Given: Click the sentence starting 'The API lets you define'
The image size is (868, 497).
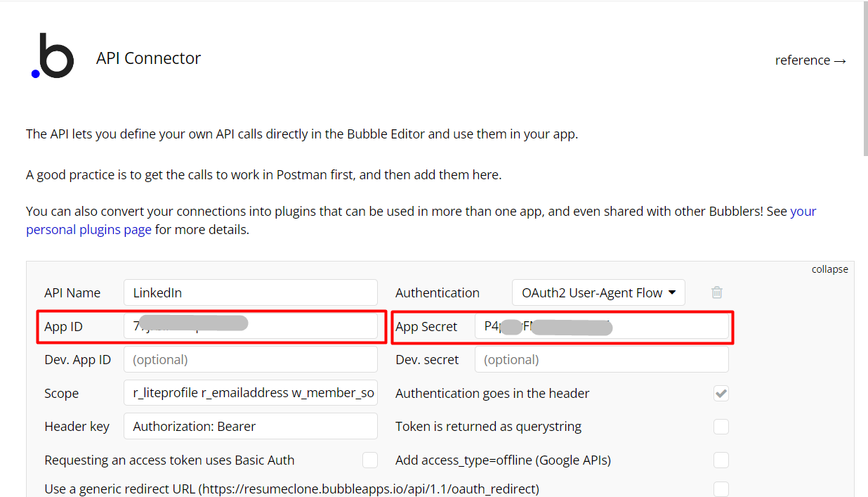Looking at the screenshot, I should pyautogui.click(x=302, y=134).
